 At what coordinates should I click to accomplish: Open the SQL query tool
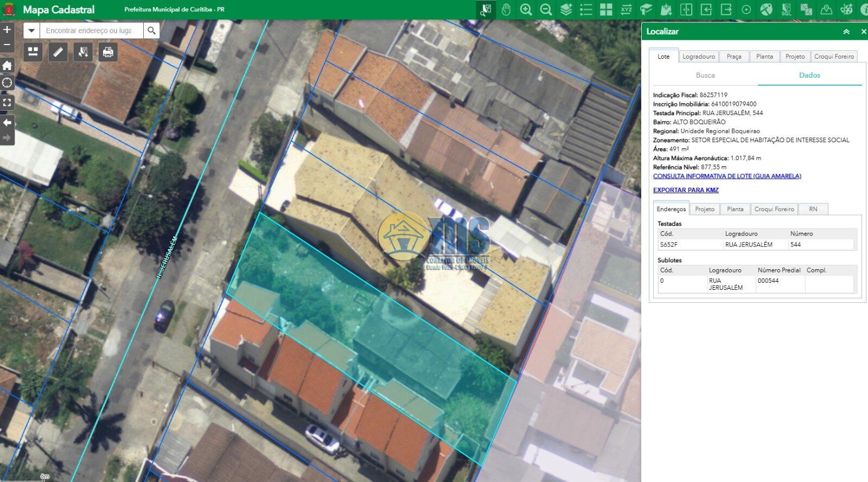(x=786, y=10)
